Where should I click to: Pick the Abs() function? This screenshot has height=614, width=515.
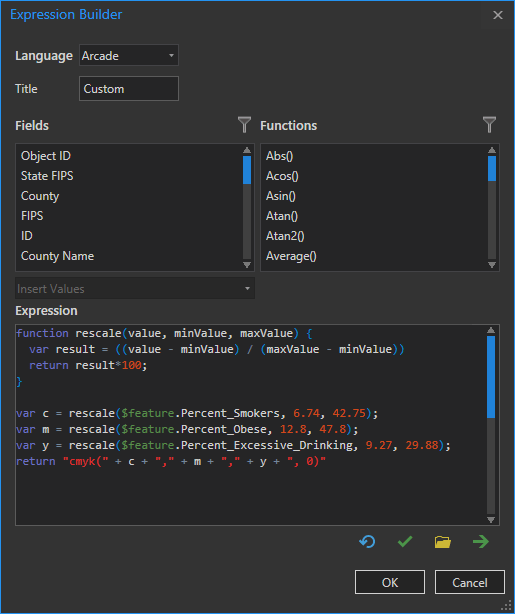click(x=279, y=156)
